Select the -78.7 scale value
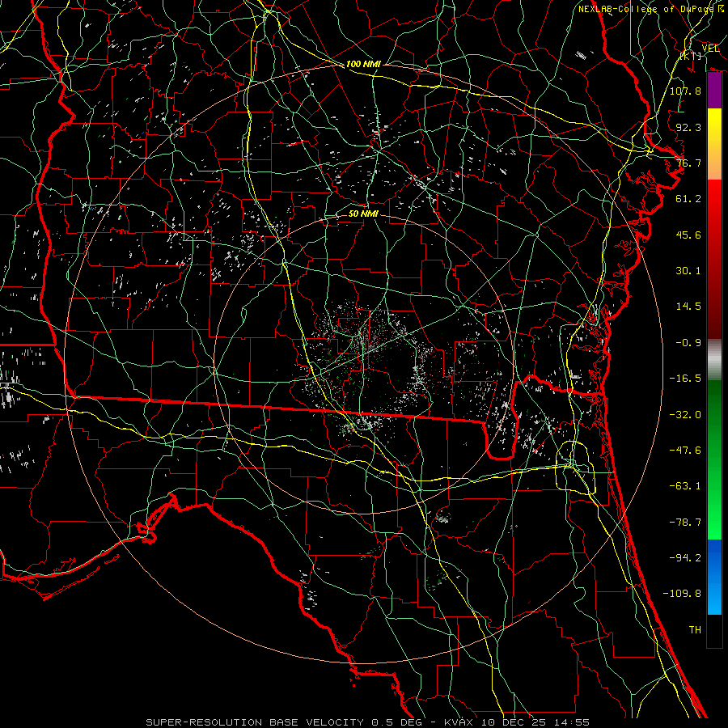The image size is (728, 728). point(685,523)
